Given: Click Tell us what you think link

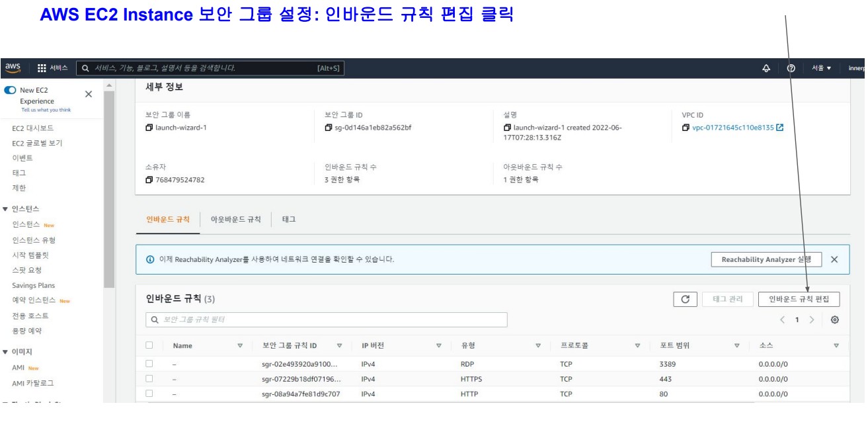Looking at the screenshot, I should tap(46, 110).
